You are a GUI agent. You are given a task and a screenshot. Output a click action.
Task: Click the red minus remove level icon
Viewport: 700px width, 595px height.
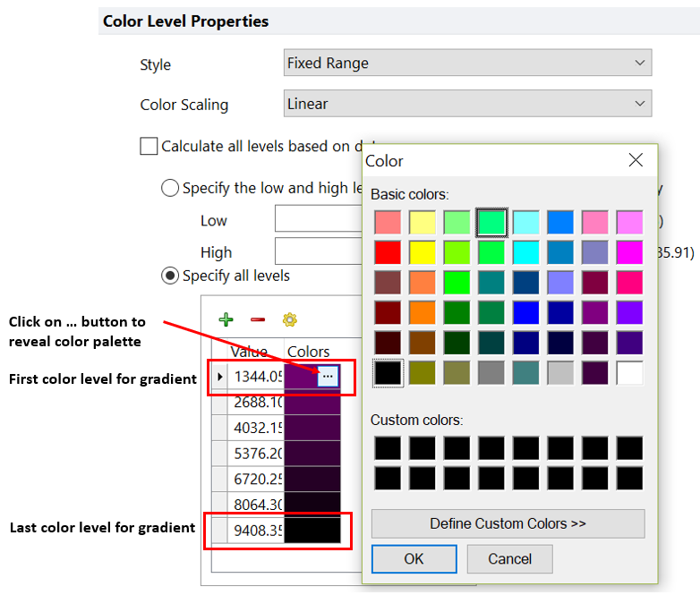pyautogui.click(x=257, y=319)
